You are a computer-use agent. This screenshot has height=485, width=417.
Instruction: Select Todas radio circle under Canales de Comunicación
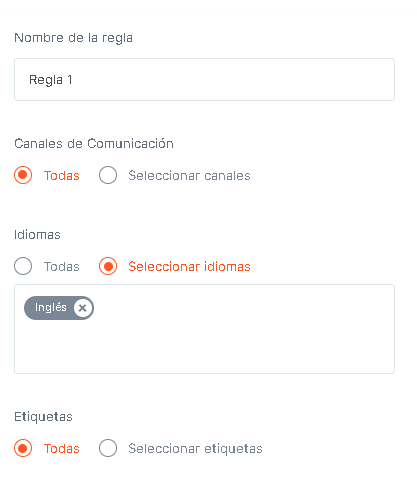tap(23, 175)
